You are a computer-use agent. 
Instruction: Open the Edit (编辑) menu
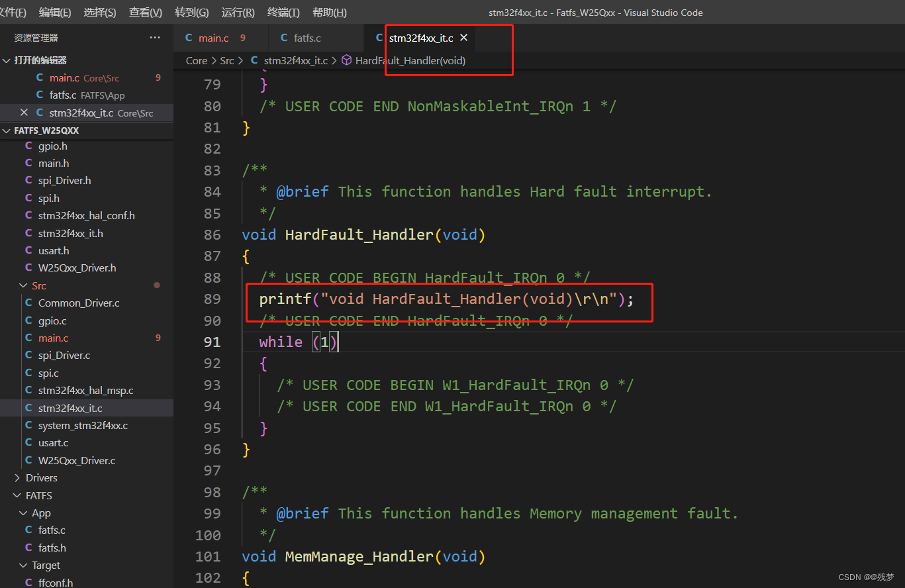click(55, 13)
